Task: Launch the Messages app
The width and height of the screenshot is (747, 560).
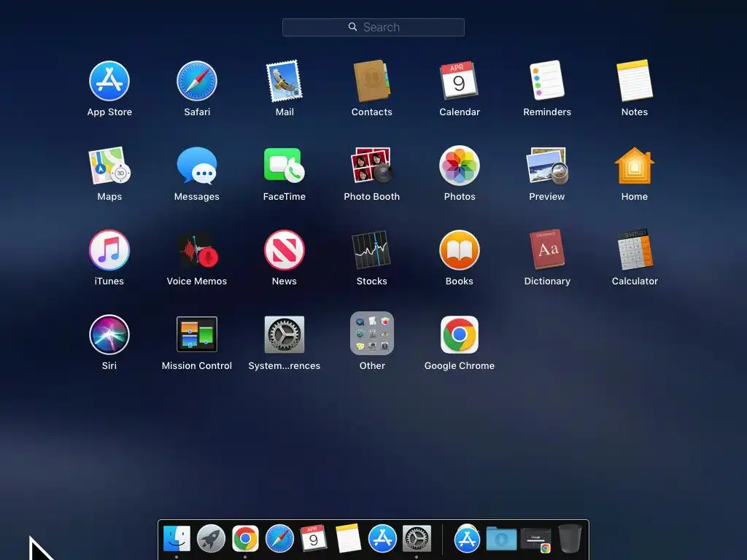Action: tap(197, 166)
